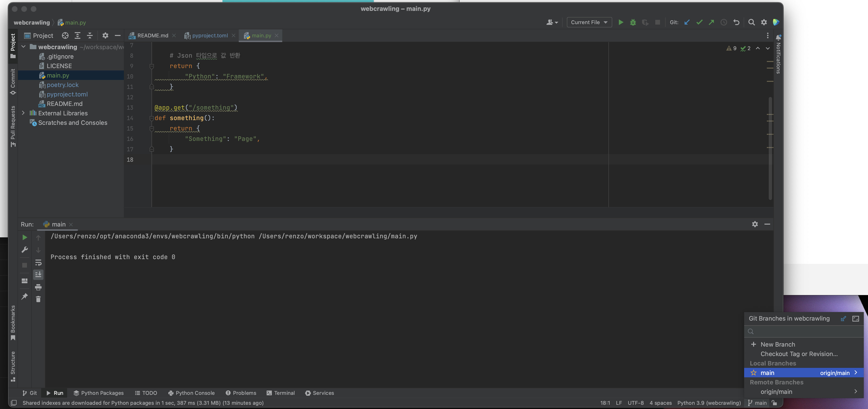The width and height of the screenshot is (868, 409).
Task: Click the Rollback undo icon in toolbar
Action: click(736, 22)
